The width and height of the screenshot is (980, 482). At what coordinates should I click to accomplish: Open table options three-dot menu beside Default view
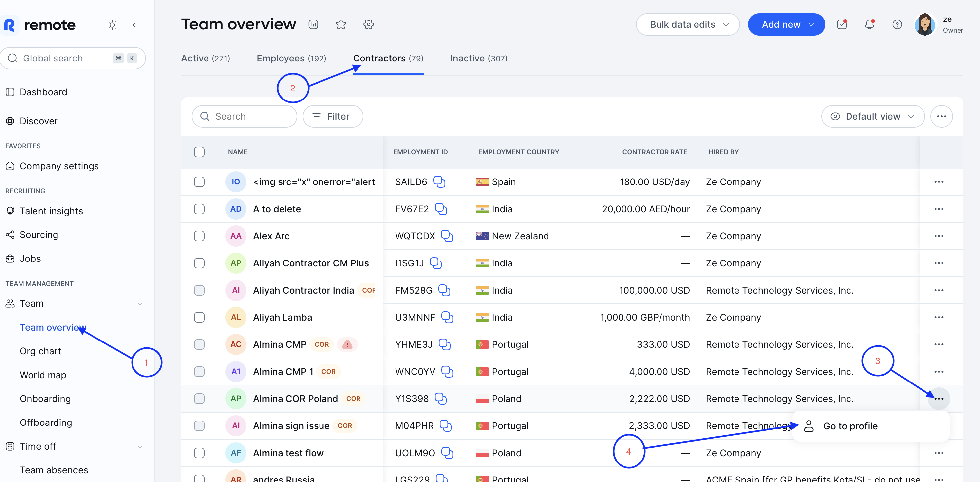pyautogui.click(x=941, y=116)
